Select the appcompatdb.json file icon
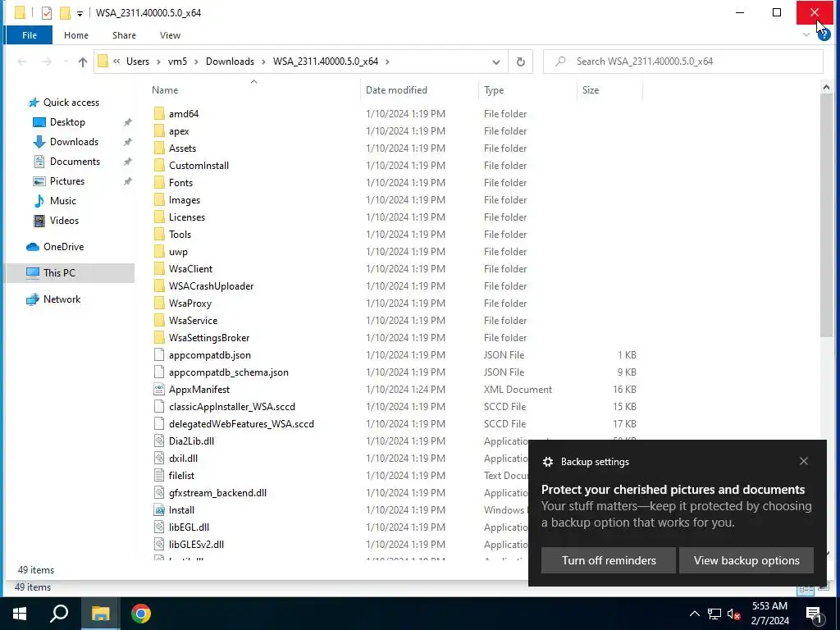Viewport: 840px width, 630px height. pos(159,354)
